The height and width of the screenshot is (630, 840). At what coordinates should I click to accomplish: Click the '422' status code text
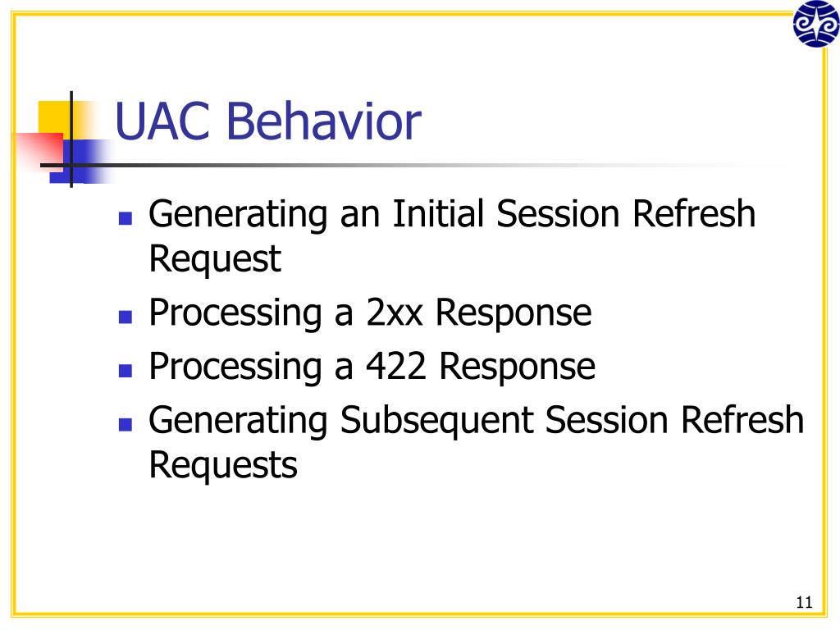click(x=396, y=367)
